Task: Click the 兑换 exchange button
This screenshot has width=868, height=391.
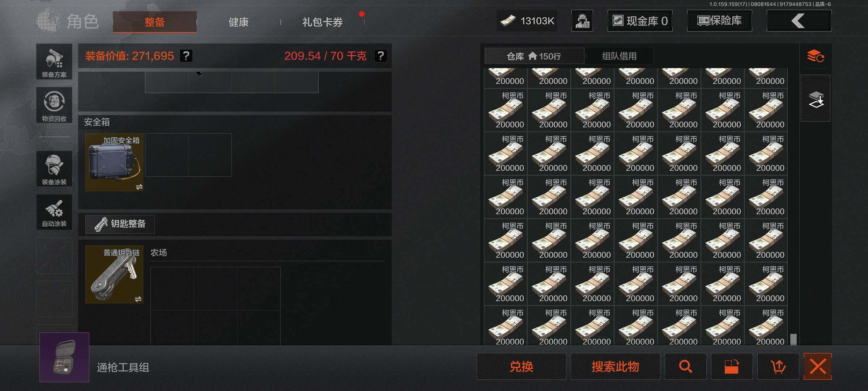Action: point(522,366)
